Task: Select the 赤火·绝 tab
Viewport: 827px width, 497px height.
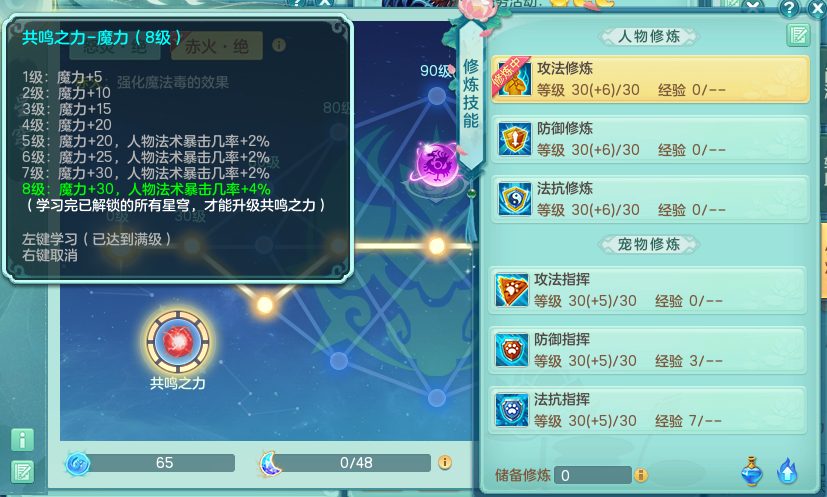Action: coord(216,46)
